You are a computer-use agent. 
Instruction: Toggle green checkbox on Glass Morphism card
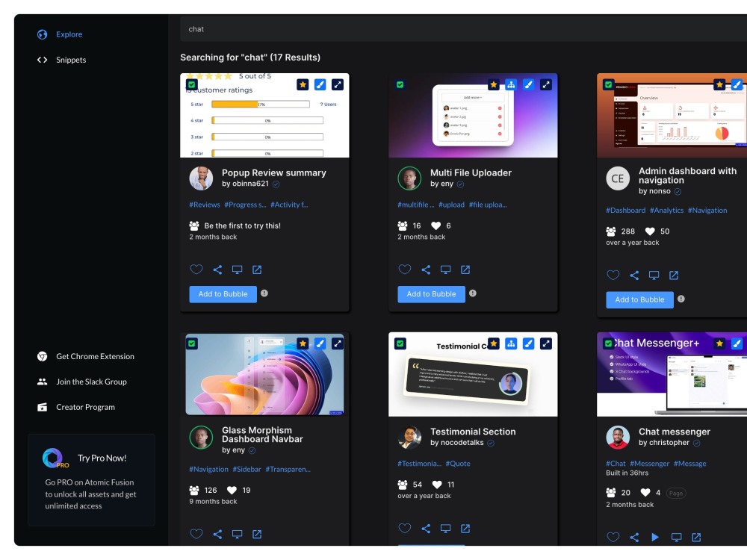tap(191, 343)
